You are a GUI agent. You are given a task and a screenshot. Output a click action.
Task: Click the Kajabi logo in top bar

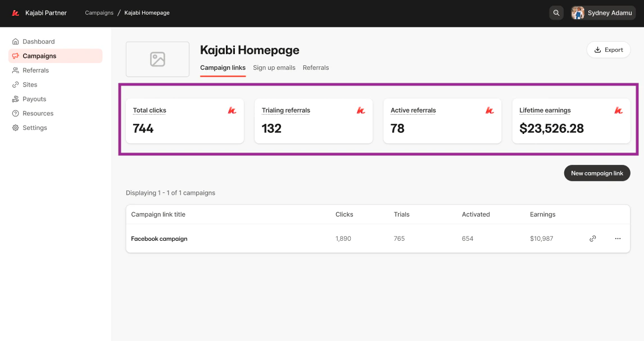point(16,13)
